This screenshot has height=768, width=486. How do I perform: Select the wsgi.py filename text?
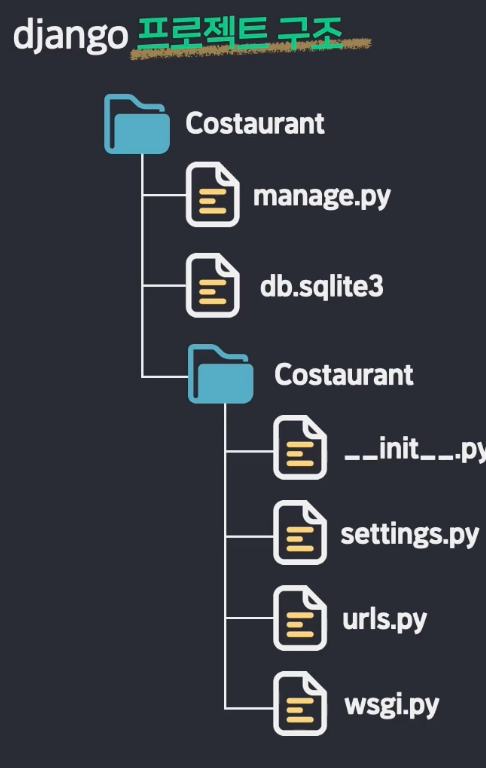(x=392, y=706)
